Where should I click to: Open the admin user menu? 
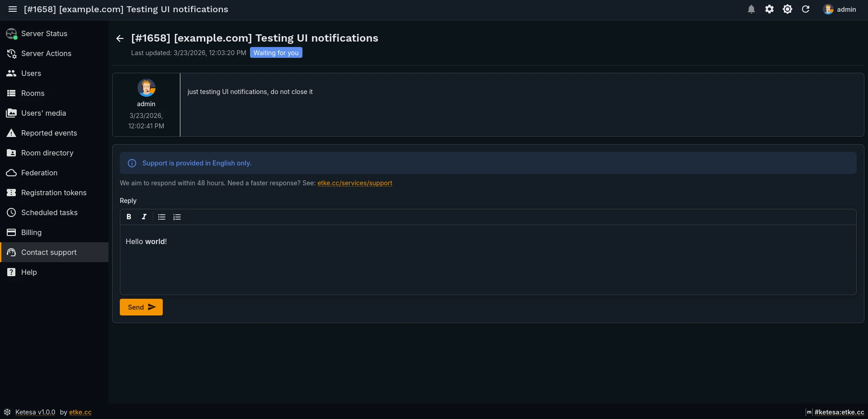click(x=840, y=9)
